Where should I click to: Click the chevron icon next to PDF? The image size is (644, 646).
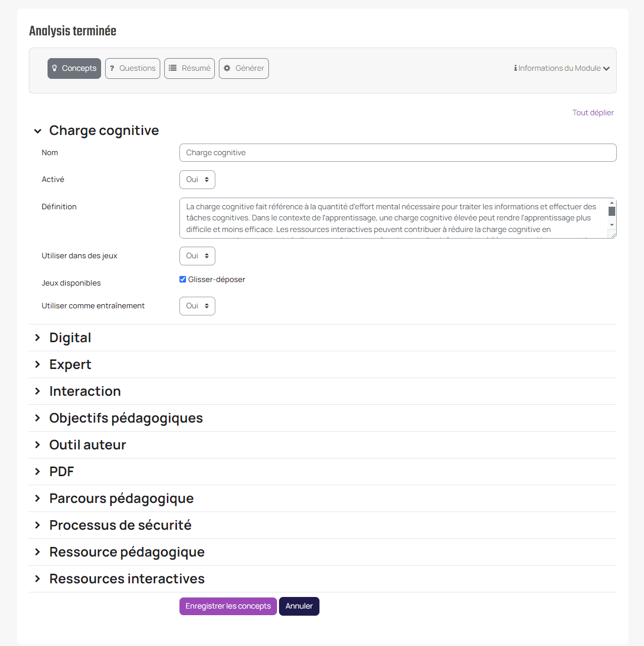37,472
